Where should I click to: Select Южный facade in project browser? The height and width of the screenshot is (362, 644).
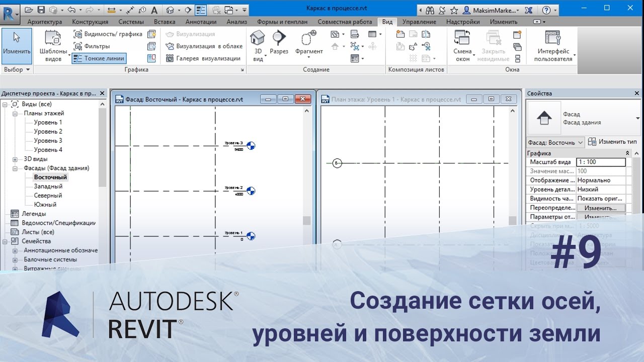pyautogui.click(x=45, y=205)
